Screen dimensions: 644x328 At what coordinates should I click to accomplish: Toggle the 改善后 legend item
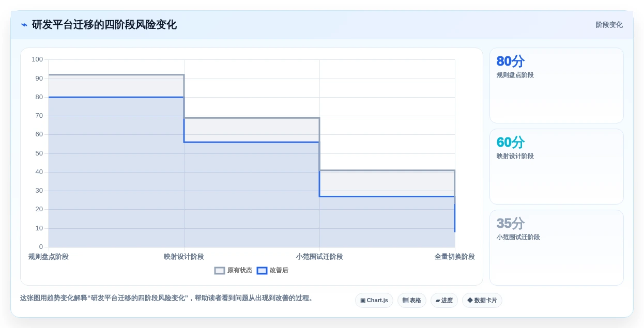[x=272, y=270]
